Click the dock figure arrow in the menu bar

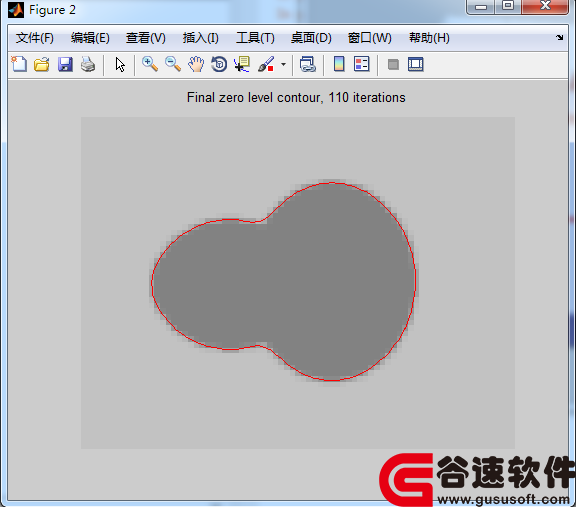559,37
